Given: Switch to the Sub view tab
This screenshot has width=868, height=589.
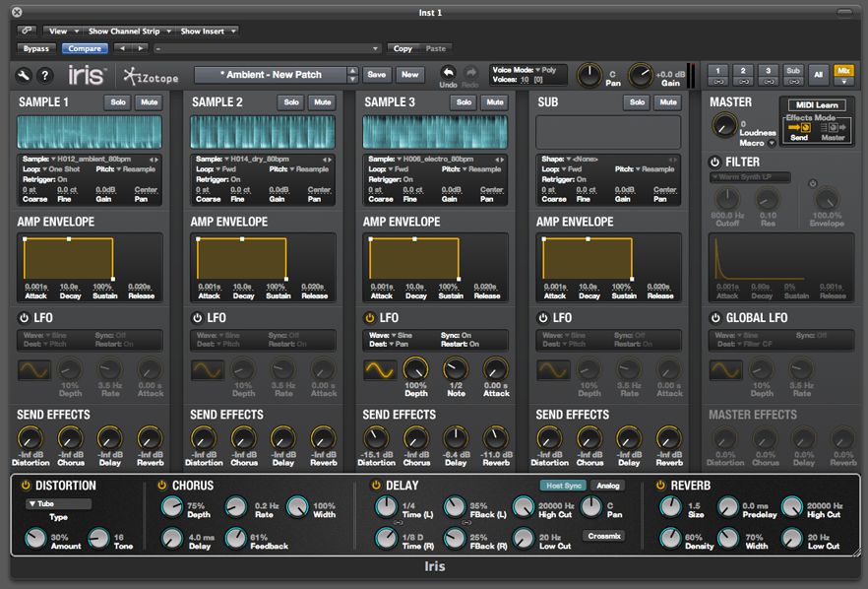Looking at the screenshot, I should click(x=793, y=70).
